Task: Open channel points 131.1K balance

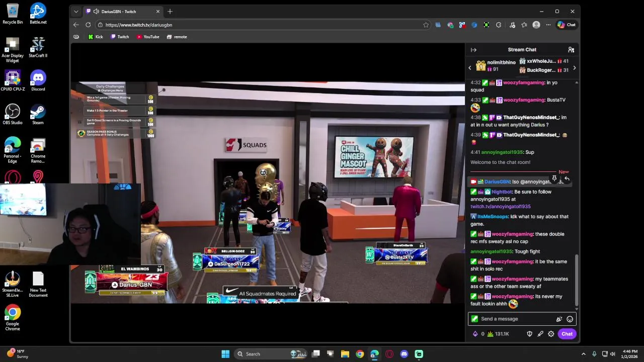Action: 498,334
